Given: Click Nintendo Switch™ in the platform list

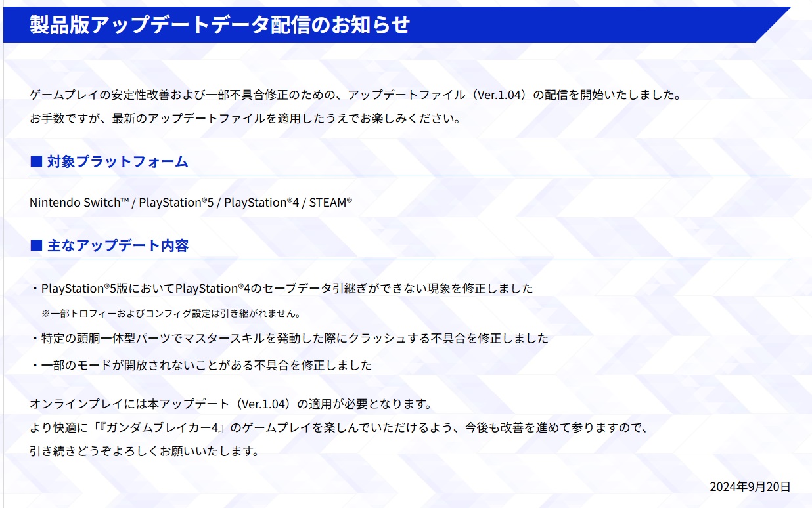Looking at the screenshot, I should point(79,203).
